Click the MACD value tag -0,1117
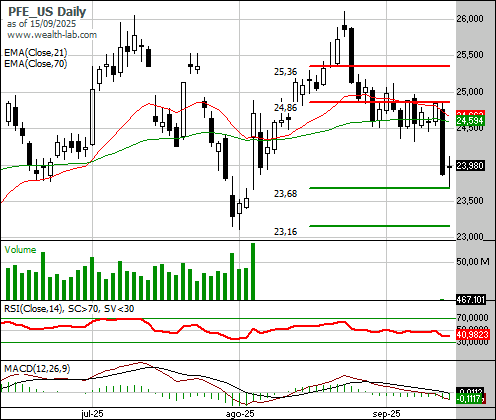496x420 pixels. 469,398
